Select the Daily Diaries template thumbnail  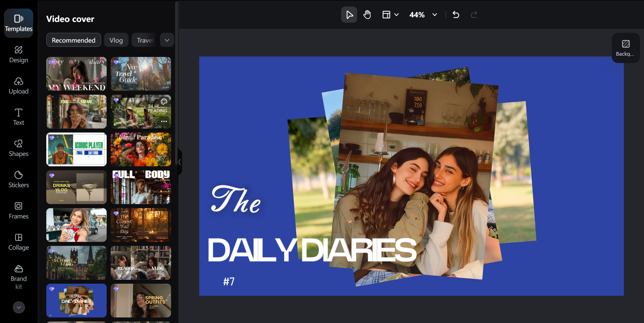[x=76, y=300]
